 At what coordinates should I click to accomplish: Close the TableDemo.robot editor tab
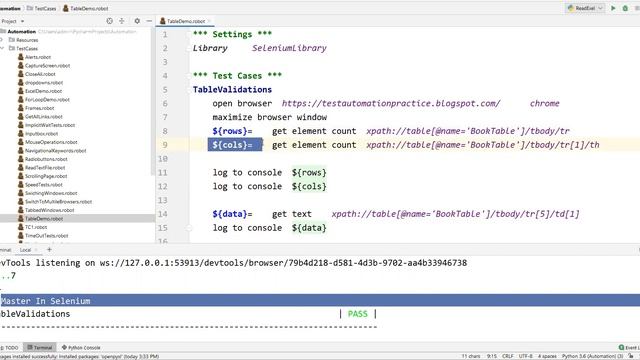click(x=209, y=21)
